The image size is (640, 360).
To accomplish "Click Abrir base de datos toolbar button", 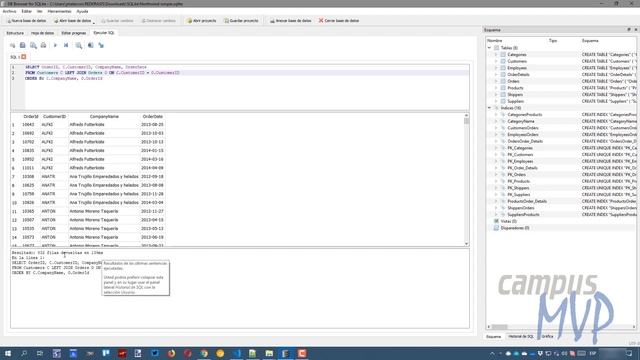I will pyautogui.click(x=72, y=20).
